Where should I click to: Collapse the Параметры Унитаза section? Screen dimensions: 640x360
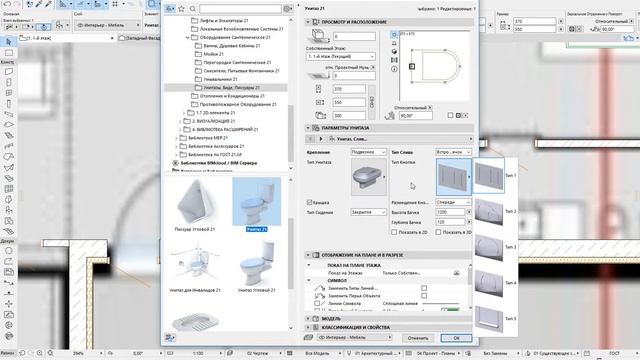[308, 128]
